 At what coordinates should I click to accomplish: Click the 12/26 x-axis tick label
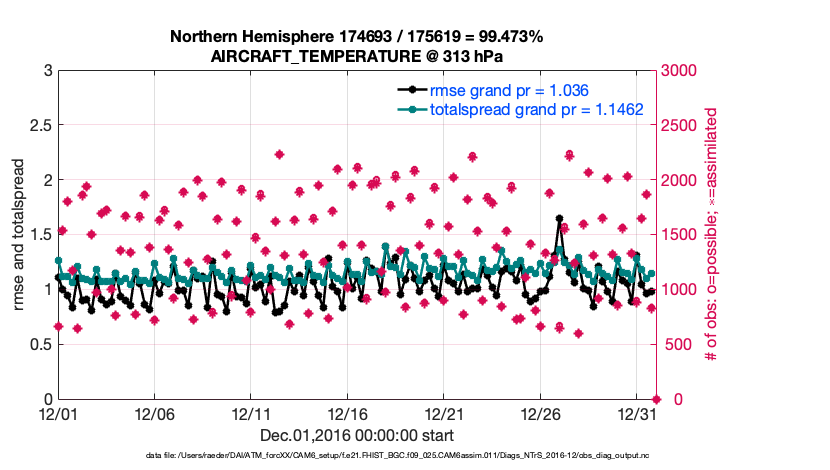click(x=540, y=413)
